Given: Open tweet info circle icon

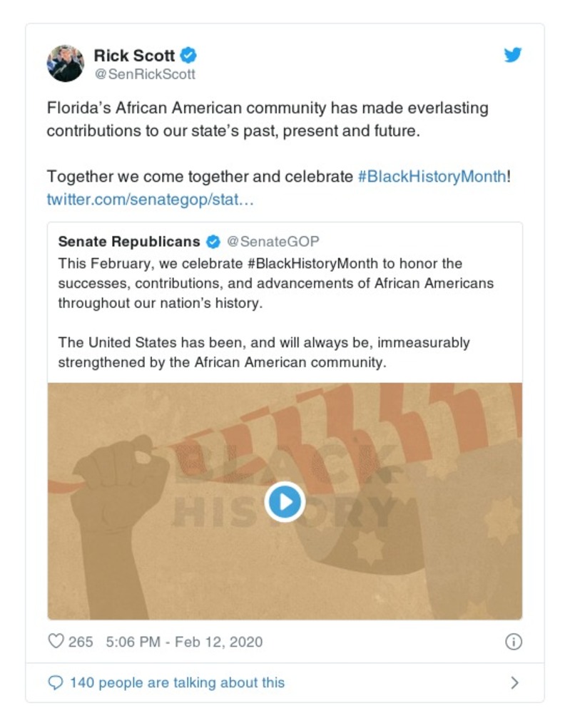Looking at the screenshot, I should click(513, 642).
